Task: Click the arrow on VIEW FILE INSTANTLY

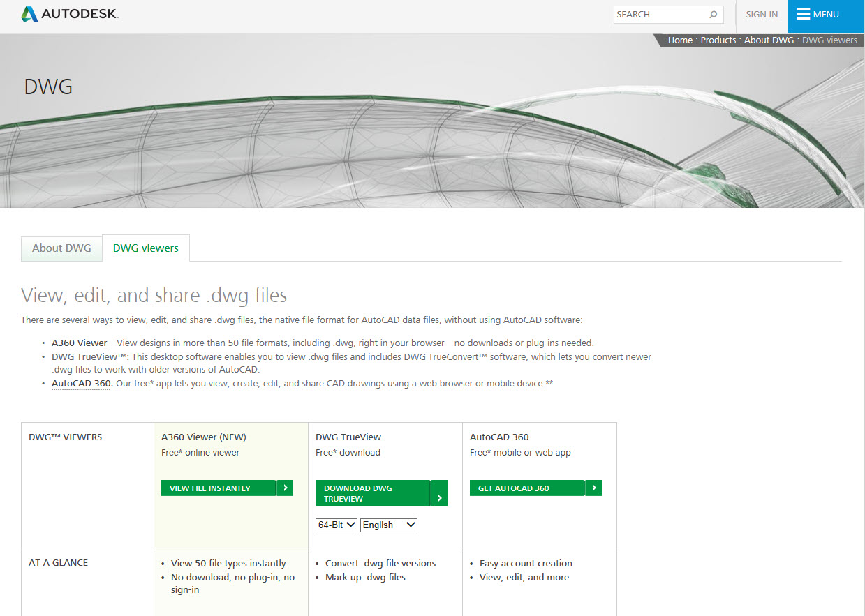Action: (x=285, y=488)
